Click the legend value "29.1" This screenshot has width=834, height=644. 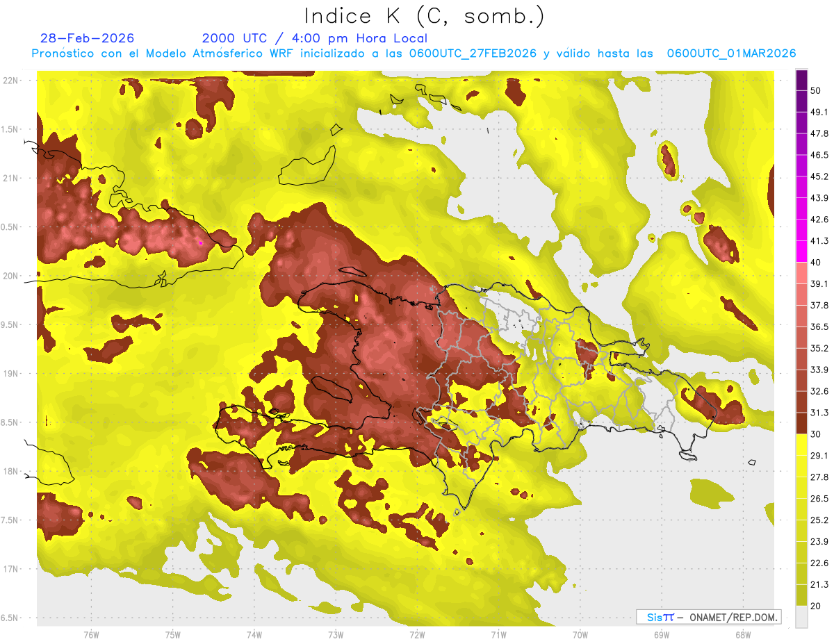point(819,456)
